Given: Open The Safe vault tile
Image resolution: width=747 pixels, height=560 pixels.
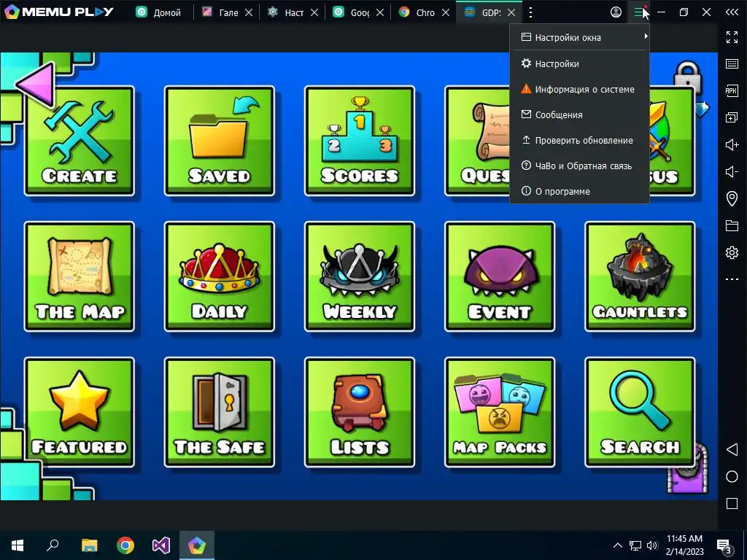Looking at the screenshot, I should pos(219,413).
